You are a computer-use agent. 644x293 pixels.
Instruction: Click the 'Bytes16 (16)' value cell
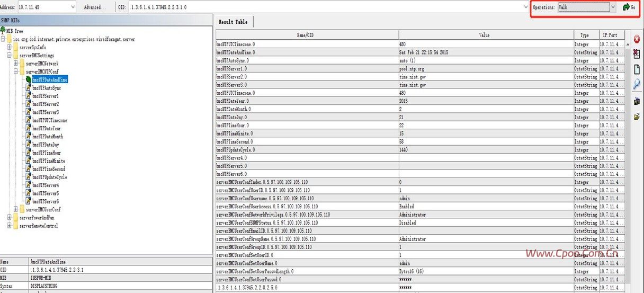tap(486, 271)
